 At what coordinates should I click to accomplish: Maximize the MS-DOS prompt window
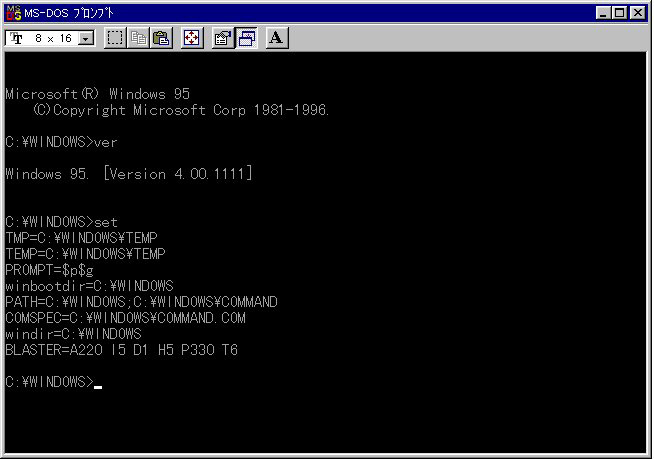click(619, 13)
